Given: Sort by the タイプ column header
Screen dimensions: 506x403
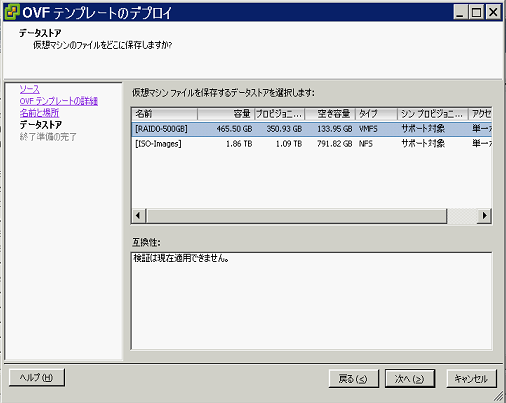Looking at the screenshot, I should pos(376,114).
